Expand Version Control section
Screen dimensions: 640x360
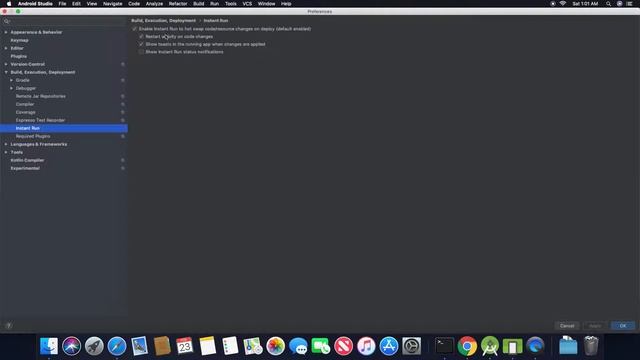[6, 64]
